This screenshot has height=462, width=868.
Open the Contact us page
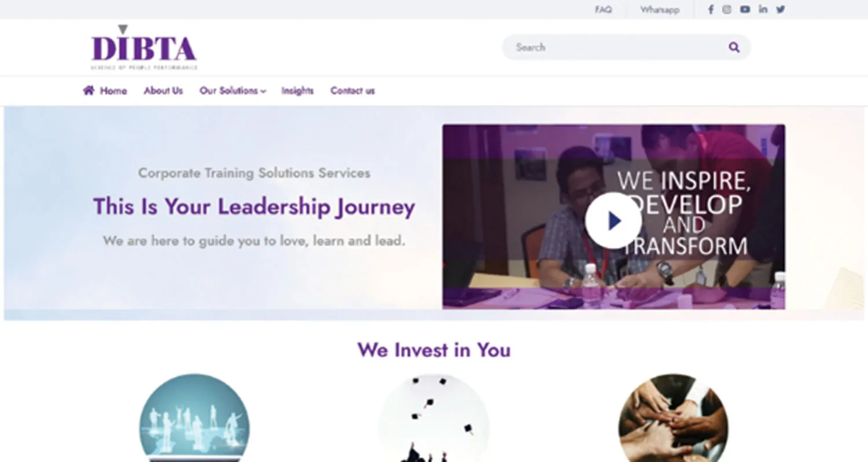352,91
